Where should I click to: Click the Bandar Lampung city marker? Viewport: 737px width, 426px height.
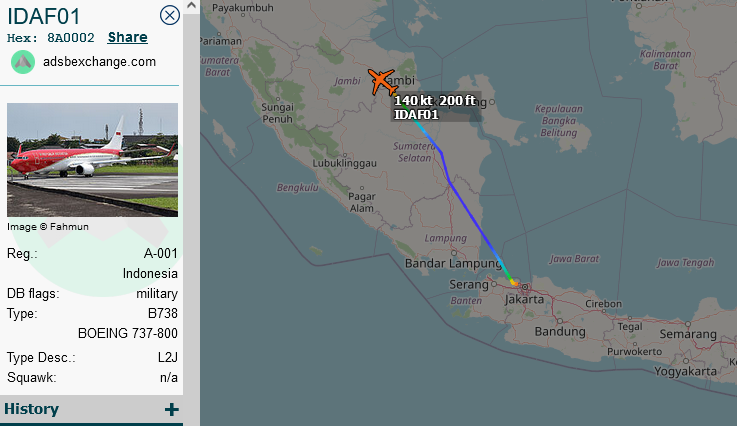point(454,253)
